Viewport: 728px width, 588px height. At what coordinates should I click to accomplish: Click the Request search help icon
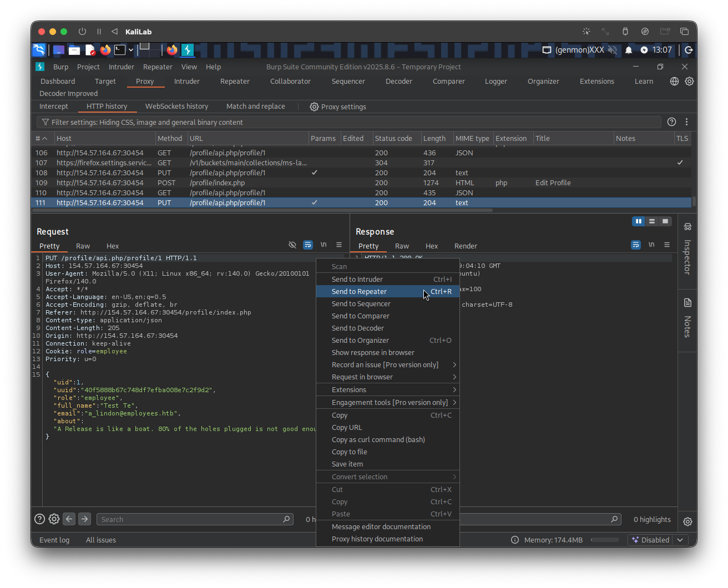39,519
